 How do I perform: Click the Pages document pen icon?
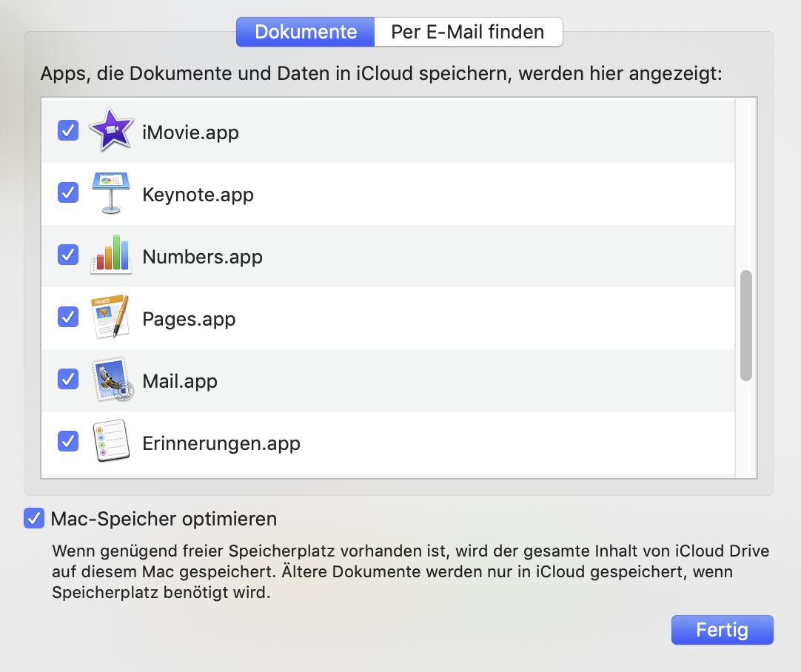[111, 317]
